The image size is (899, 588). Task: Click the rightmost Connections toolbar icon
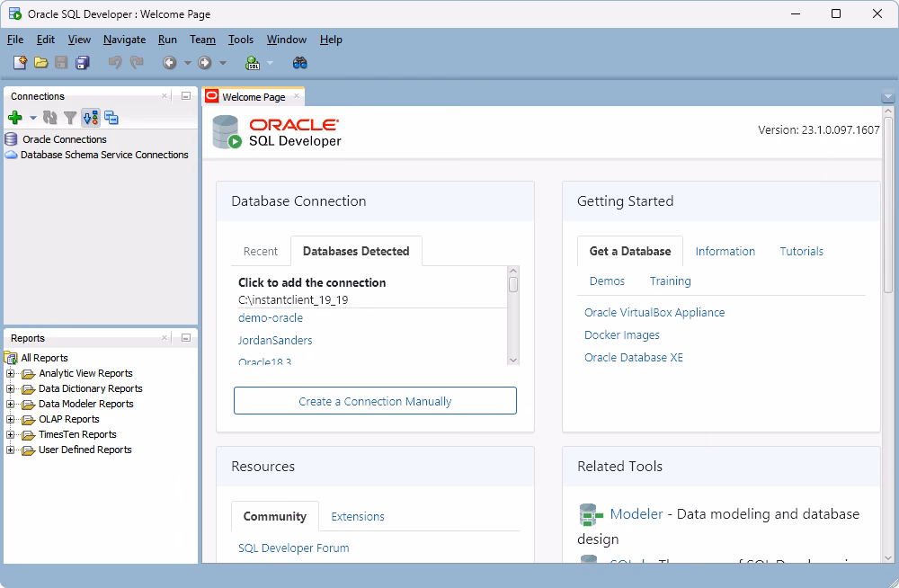111,118
